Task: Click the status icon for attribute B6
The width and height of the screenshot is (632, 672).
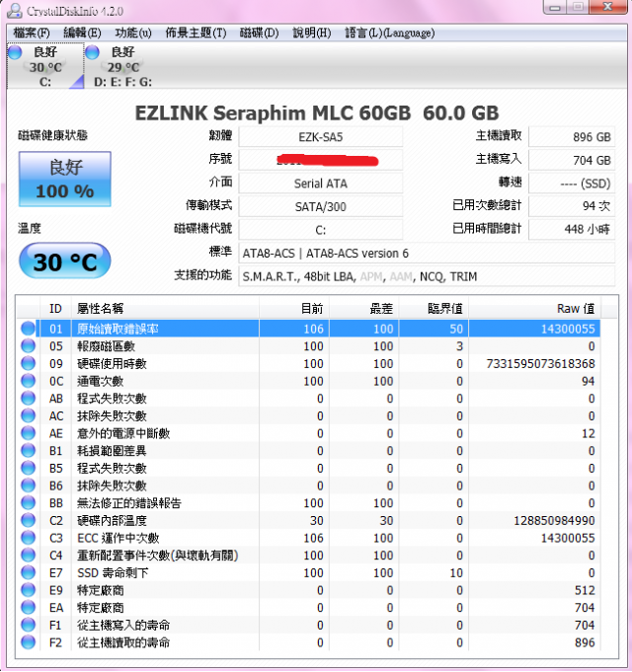Action: (28, 485)
